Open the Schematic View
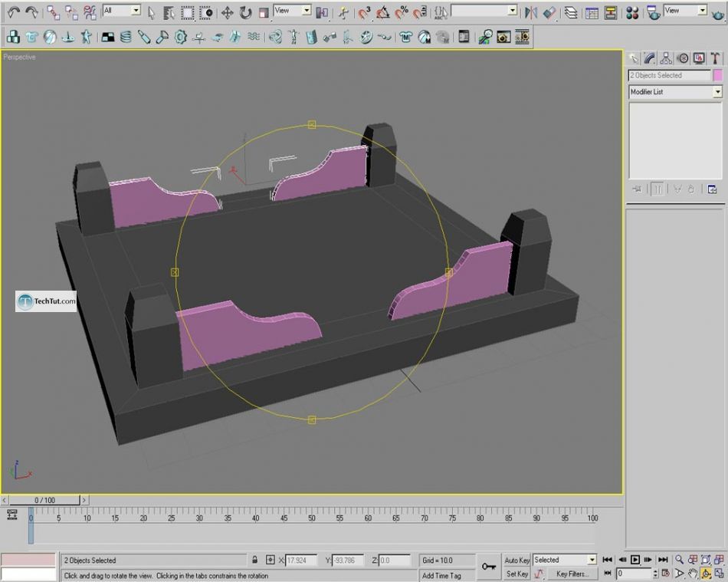The height and width of the screenshot is (582, 728). (611, 12)
